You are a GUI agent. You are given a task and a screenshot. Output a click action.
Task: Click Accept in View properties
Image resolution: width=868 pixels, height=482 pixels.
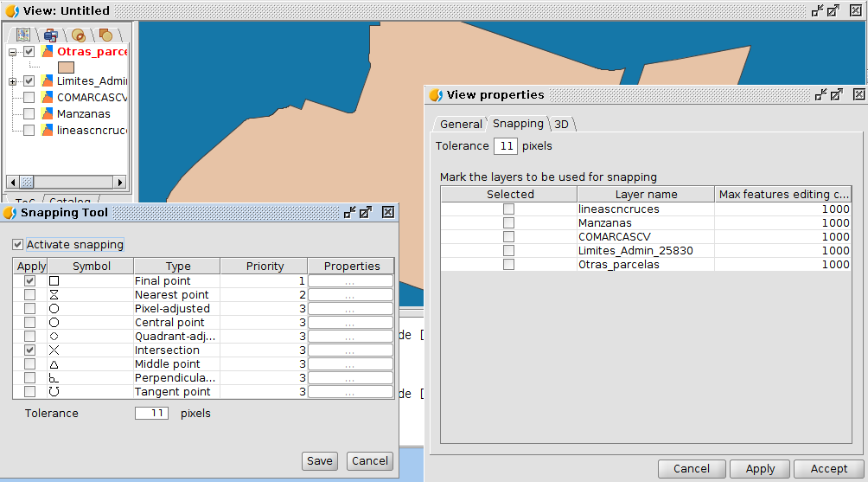829,469
